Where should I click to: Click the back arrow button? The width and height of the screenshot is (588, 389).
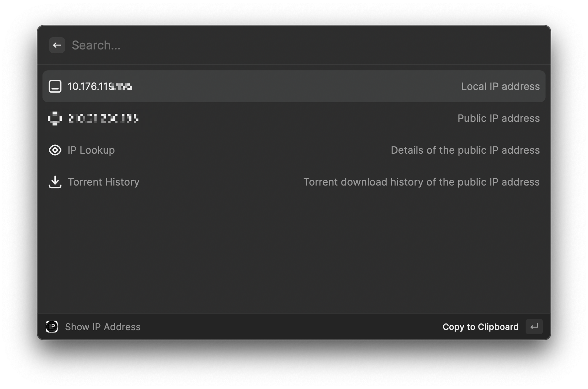tap(57, 45)
